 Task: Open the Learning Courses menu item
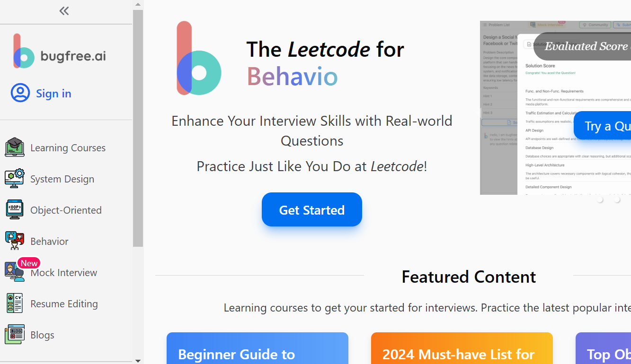point(68,148)
